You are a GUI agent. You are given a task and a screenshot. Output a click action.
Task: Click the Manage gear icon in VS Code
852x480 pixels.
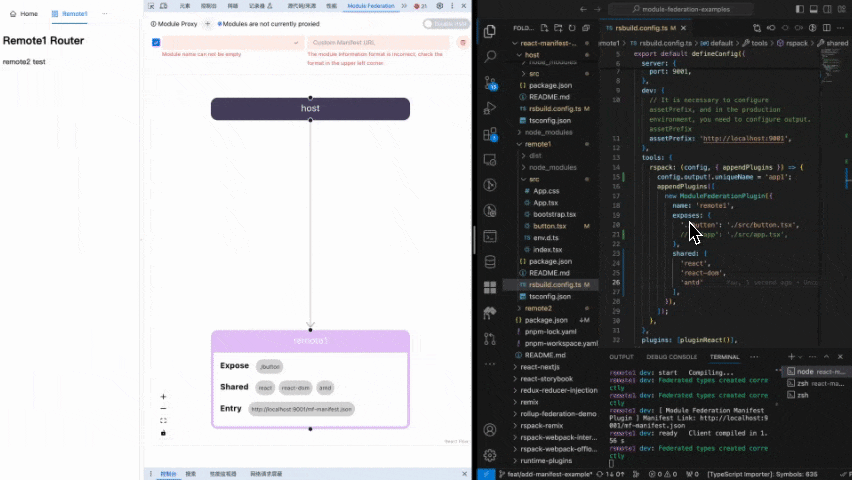click(490, 455)
